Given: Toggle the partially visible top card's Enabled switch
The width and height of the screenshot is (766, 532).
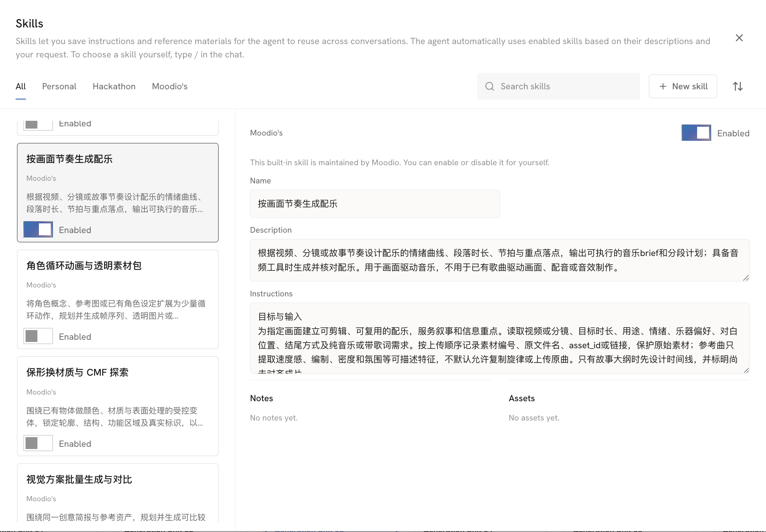Looking at the screenshot, I should point(38,125).
